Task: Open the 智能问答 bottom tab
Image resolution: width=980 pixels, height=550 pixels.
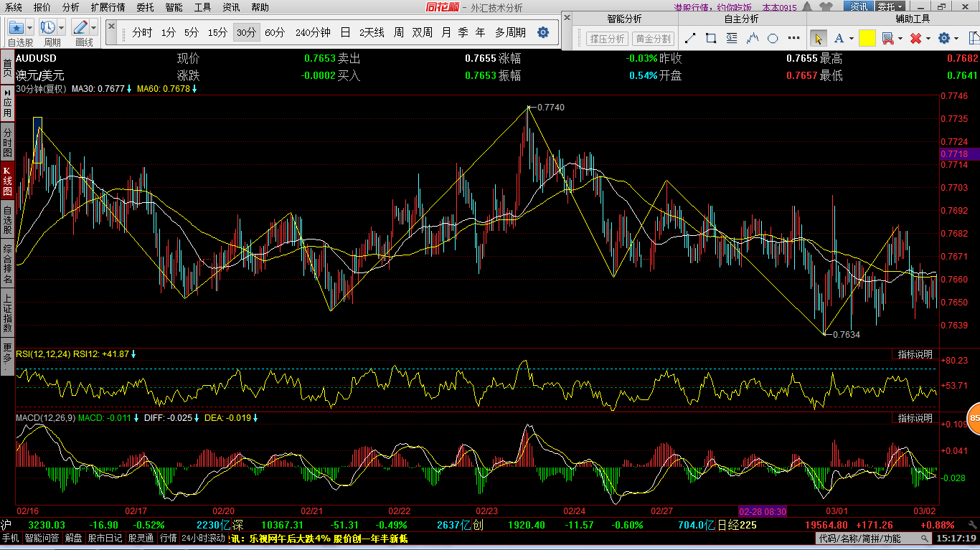Action: 42,538
